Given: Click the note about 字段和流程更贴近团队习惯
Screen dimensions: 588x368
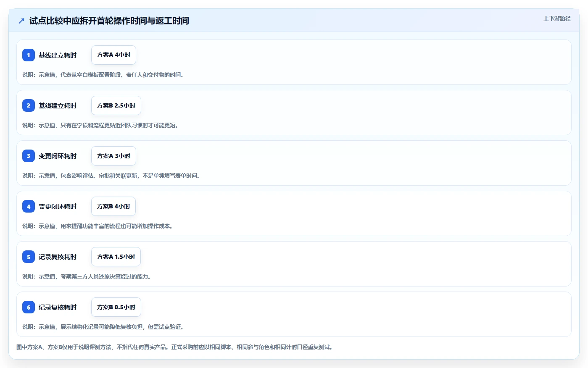Looking at the screenshot, I should point(101,125).
